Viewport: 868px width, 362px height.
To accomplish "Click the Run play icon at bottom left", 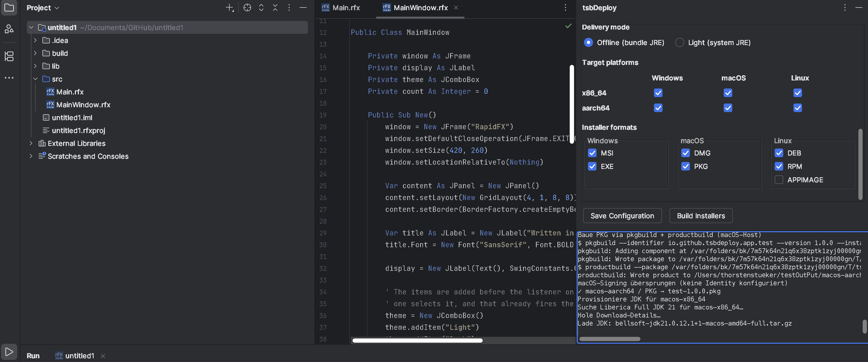I will click(9, 352).
